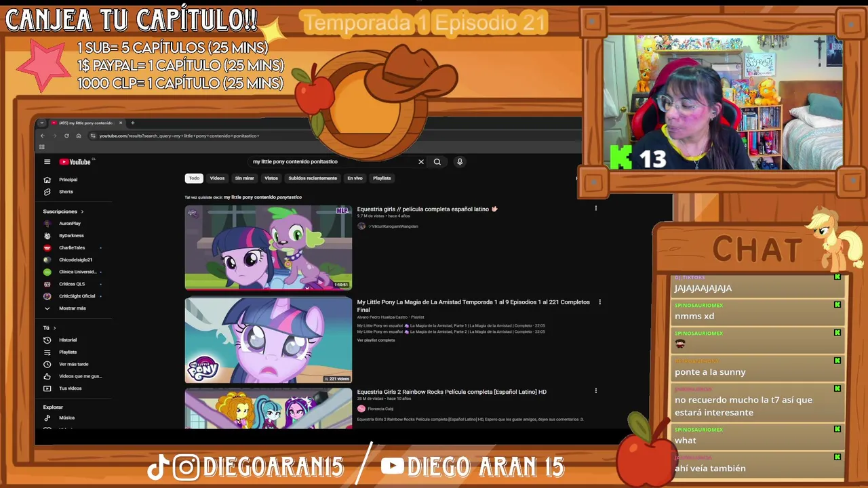868x488 pixels.
Task: Open Alvaro Pedro Huallpa Castro channel
Action: click(x=382, y=317)
